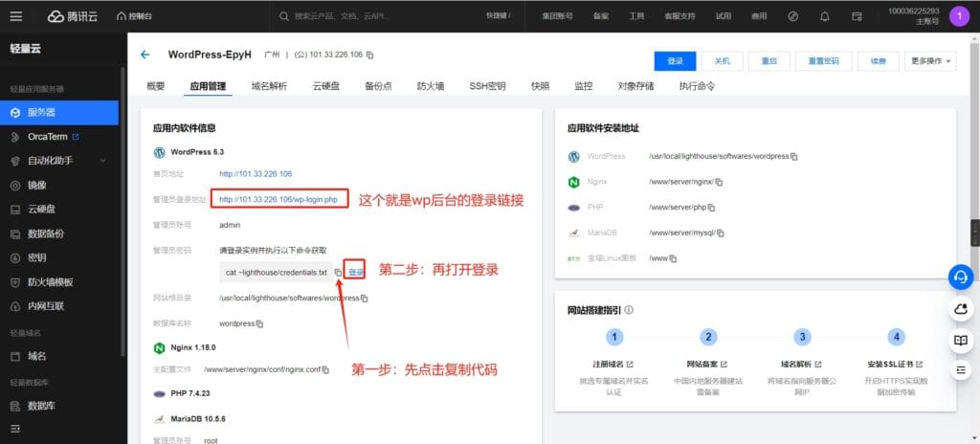
Task: Open 客服支持 in top bar
Action: point(679,16)
